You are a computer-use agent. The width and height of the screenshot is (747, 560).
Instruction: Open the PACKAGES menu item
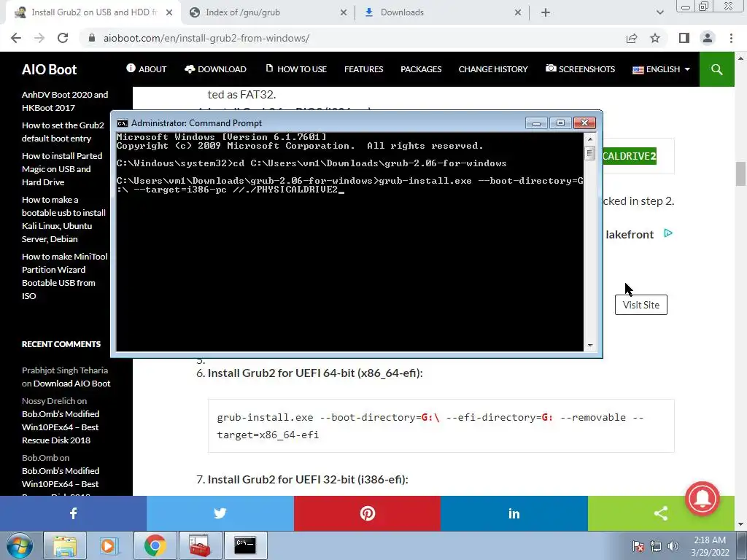pos(421,69)
